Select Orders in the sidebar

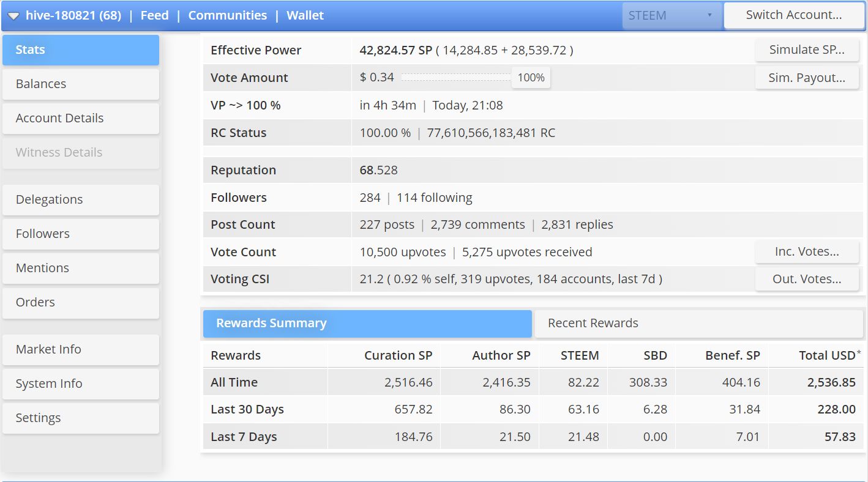pyautogui.click(x=81, y=303)
